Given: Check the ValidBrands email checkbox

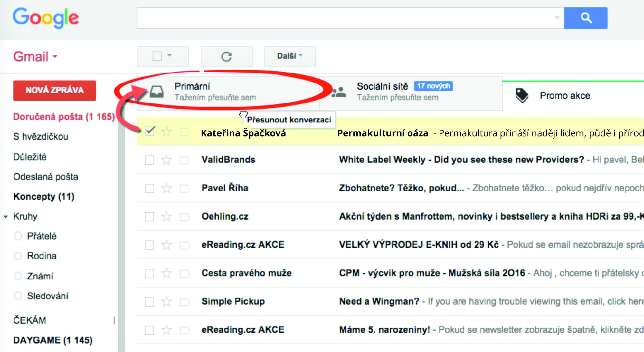Looking at the screenshot, I should click(149, 160).
